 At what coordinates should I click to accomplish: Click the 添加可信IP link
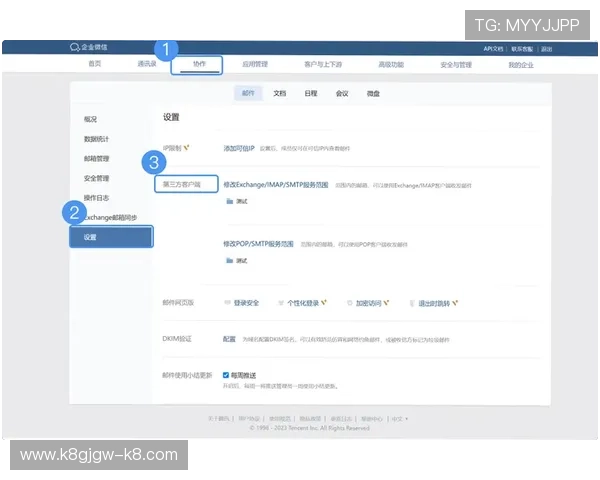pyautogui.click(x=239, y=149)
